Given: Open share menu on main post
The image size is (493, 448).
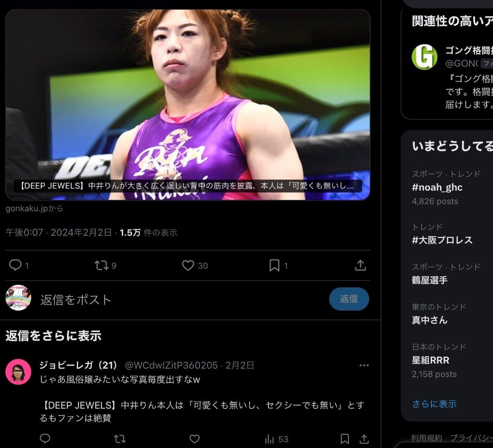Looking at the screenshot, I should click(360, 265).
